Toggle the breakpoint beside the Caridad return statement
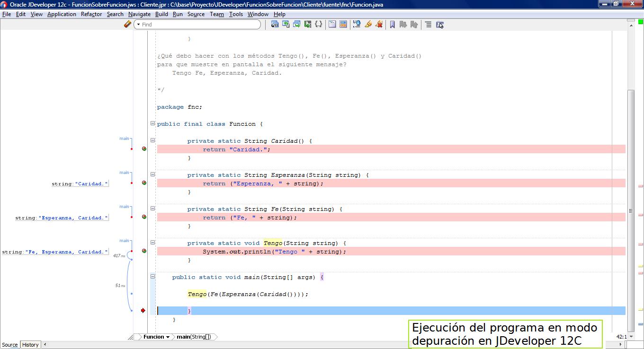Image resolution: width=644 pixels, height=349 pixels. coord(143,148)
